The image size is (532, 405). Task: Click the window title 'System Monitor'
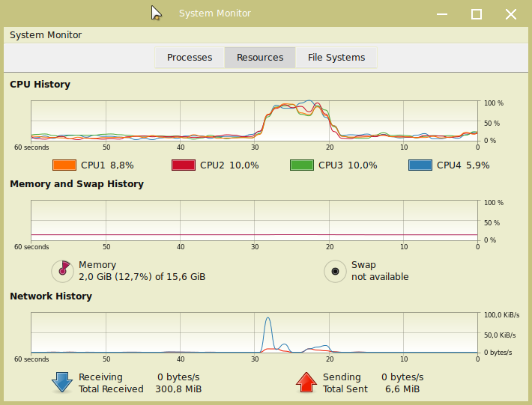[215, 13]
